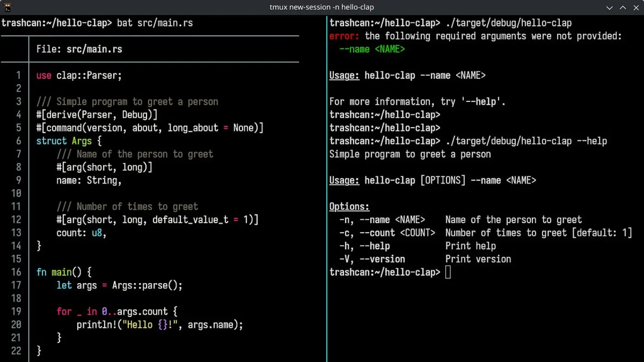
Task: Select the 'count: u8,' field
Action: click(x=82, y=233)
